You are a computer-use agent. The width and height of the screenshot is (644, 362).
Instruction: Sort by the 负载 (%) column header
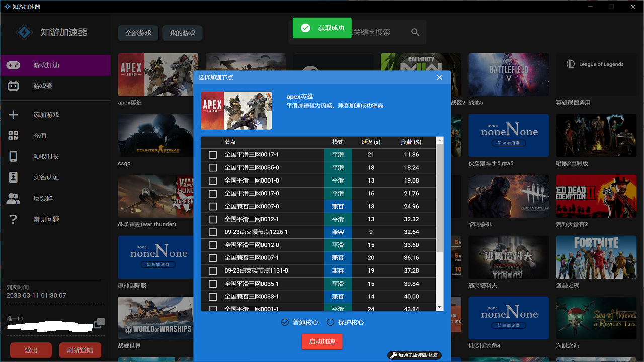click(x=411, y=142)
